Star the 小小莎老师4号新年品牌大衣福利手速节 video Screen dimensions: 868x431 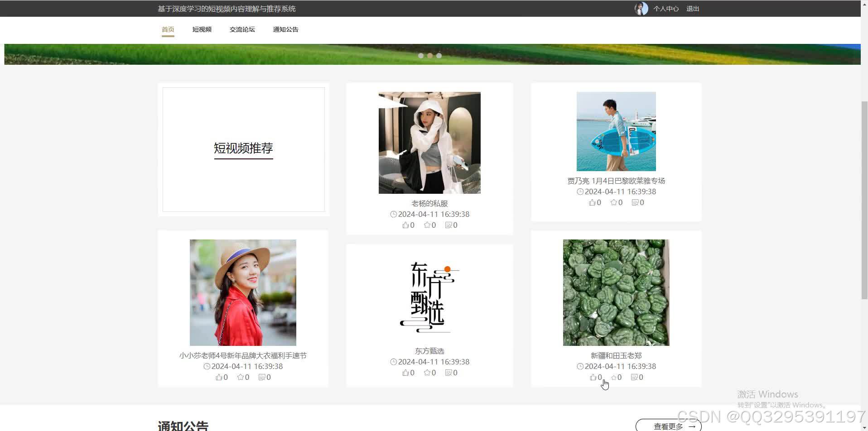(x=240, y=377)
